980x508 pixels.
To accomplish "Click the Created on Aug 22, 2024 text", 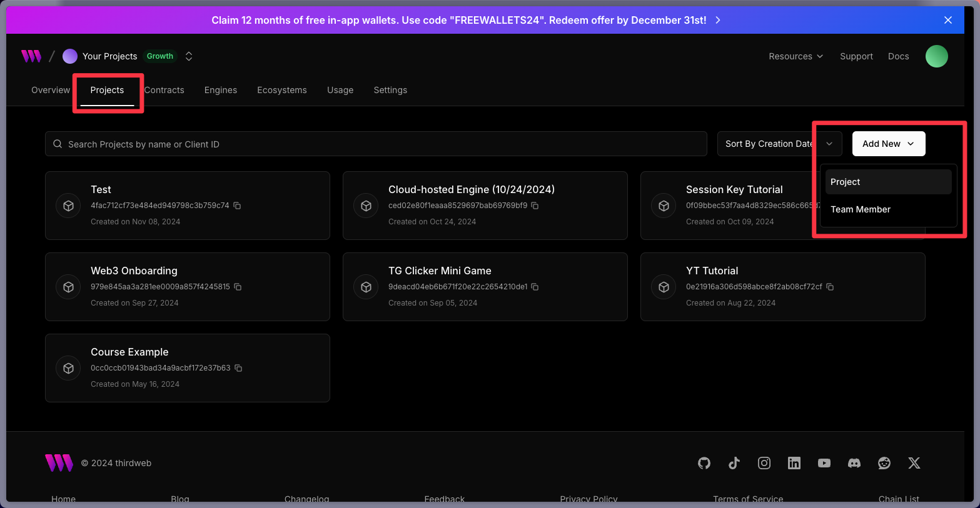I will (730, 303).
